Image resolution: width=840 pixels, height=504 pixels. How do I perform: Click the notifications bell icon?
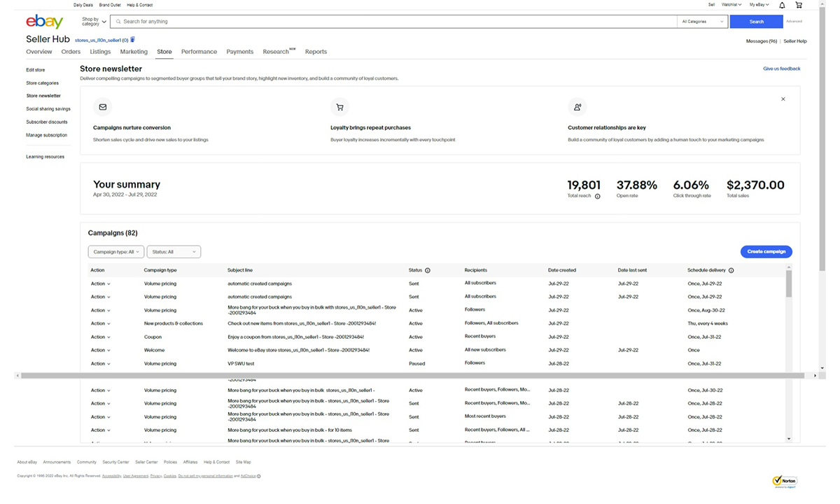coord(782,5)
